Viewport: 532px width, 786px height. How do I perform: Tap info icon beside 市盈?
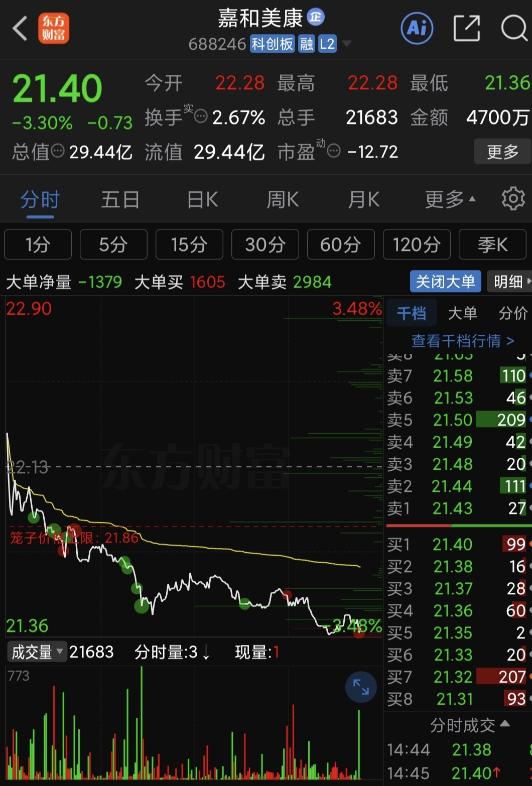pyautogui.click(x=334, y=150)
